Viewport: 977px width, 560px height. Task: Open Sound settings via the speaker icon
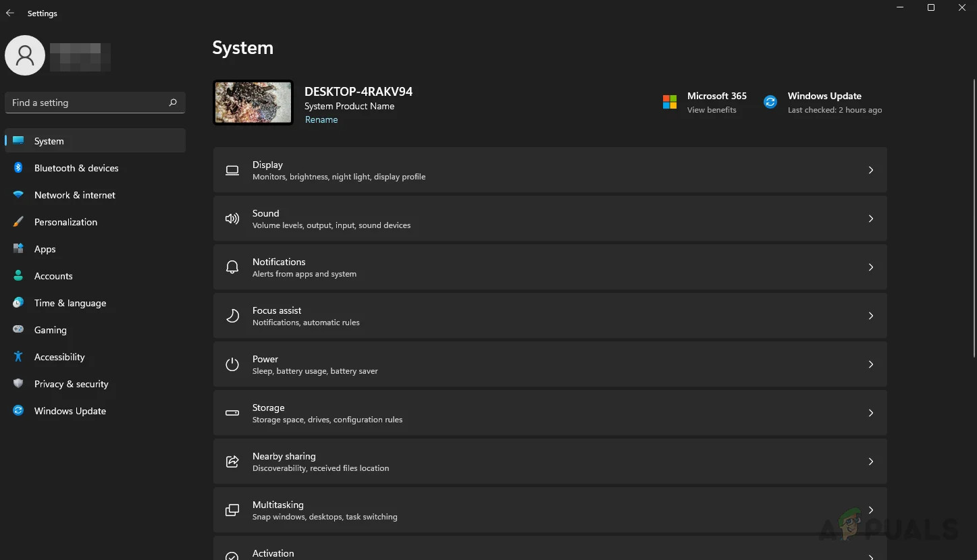232,219
